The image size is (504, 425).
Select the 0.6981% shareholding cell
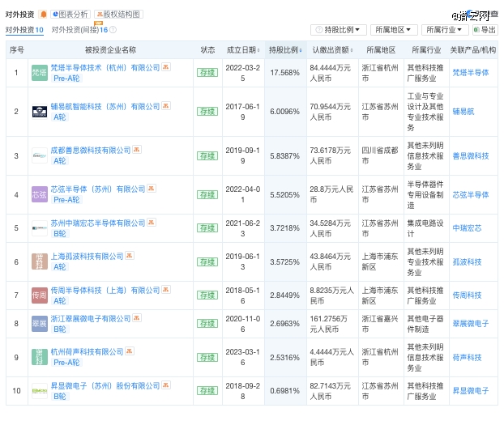285,391
